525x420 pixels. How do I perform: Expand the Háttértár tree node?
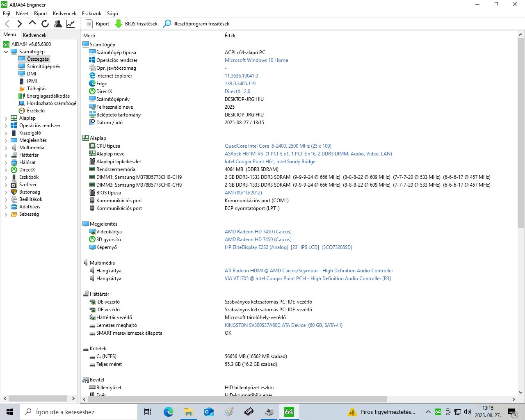click(6, 155)
